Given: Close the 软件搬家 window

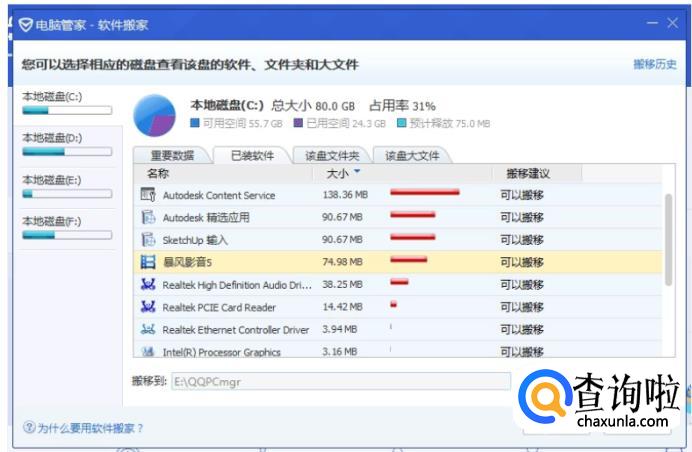Looking at the screenshot, I should (x=673, y=23).
